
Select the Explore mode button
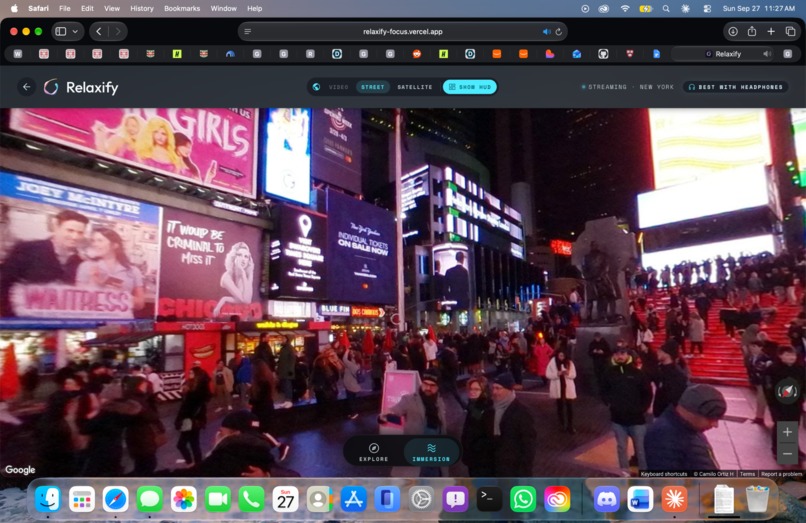click(374, 452)
